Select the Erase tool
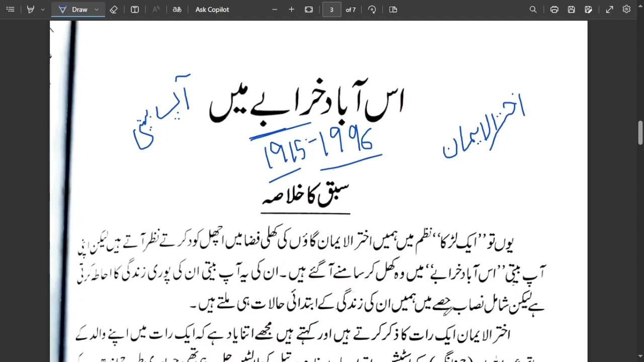This screenshot has width=644, height=362. [x=114, y=10]
